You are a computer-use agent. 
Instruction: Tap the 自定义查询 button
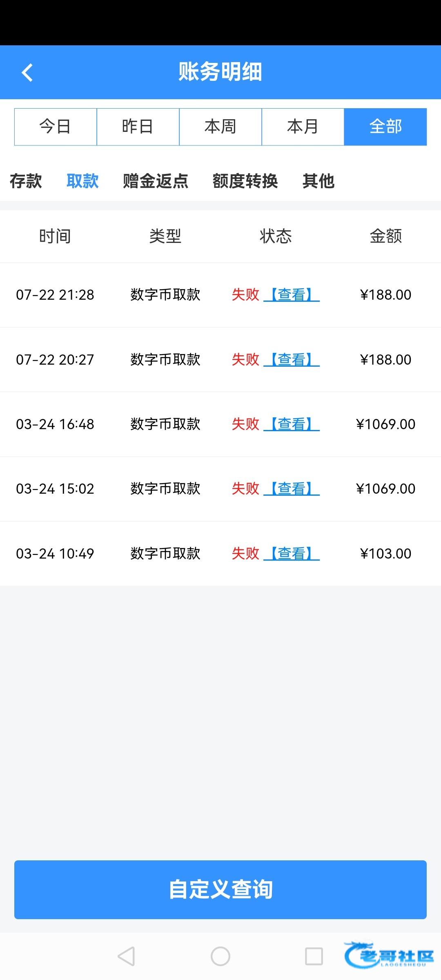[220, 889]
